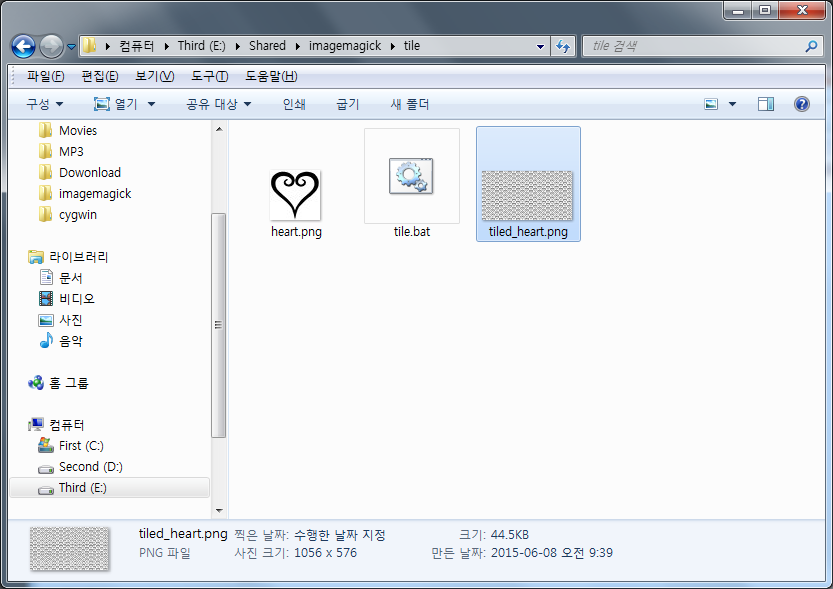Open the help question mark icon
833x589 pixels.
[801, 104]
